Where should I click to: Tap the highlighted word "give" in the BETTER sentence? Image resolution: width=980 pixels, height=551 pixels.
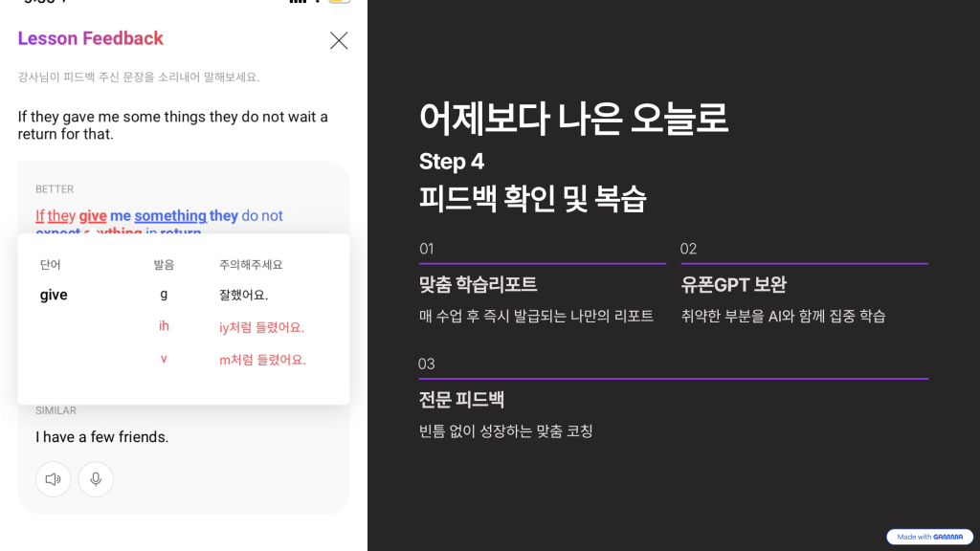point(93,216)
